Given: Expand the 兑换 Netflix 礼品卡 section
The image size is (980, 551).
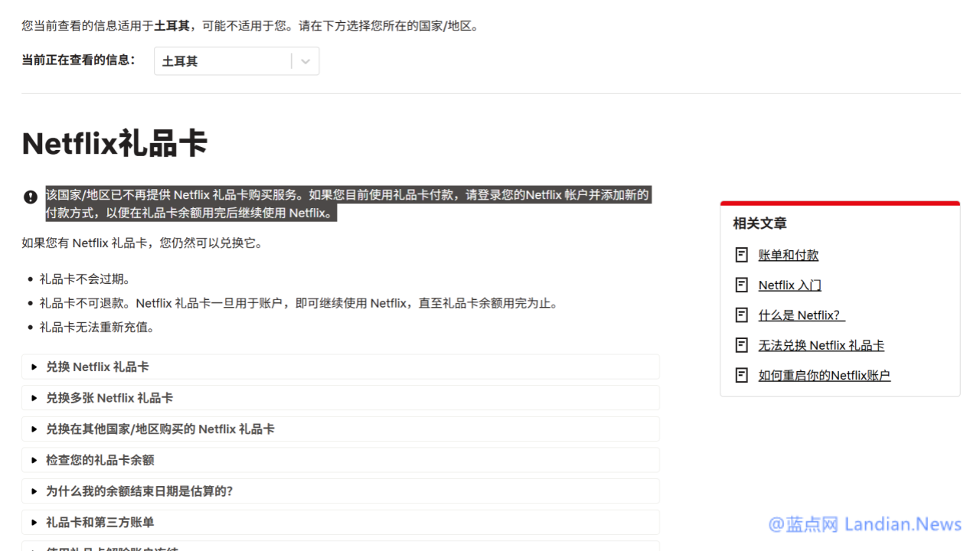Looking at the screenshot, I should coord(341,367).
